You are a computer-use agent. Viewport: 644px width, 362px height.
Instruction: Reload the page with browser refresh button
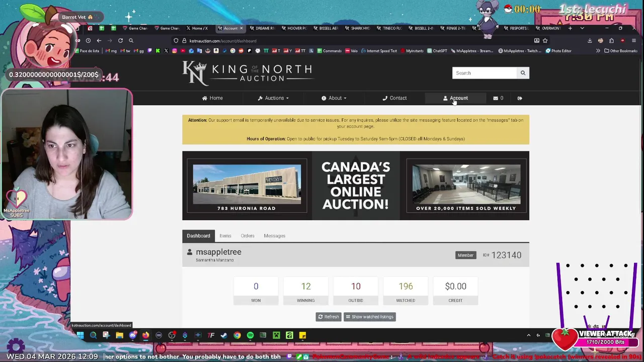(x=120, y=41)
